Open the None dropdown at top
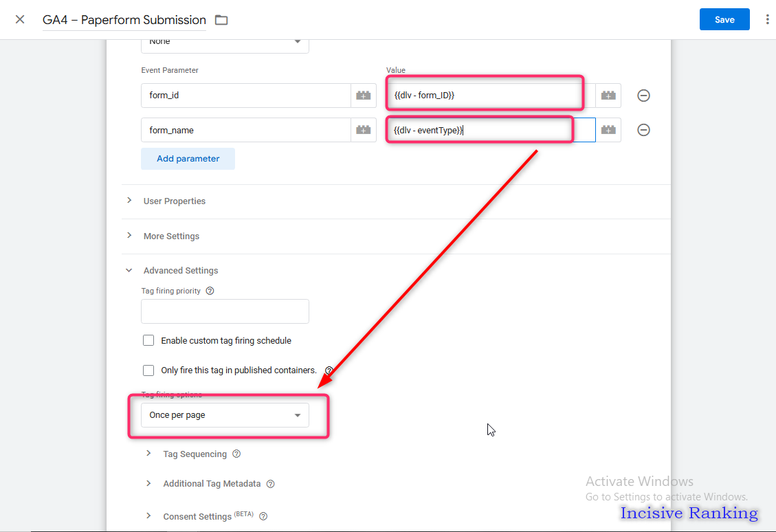The image size is (776, 532). coord(225,45)
